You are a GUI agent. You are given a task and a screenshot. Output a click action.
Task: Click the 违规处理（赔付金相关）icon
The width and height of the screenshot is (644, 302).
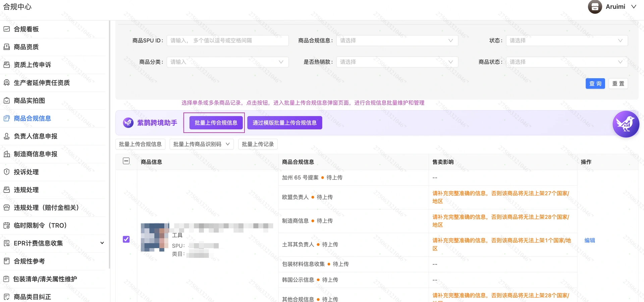[x=7, y=208]
